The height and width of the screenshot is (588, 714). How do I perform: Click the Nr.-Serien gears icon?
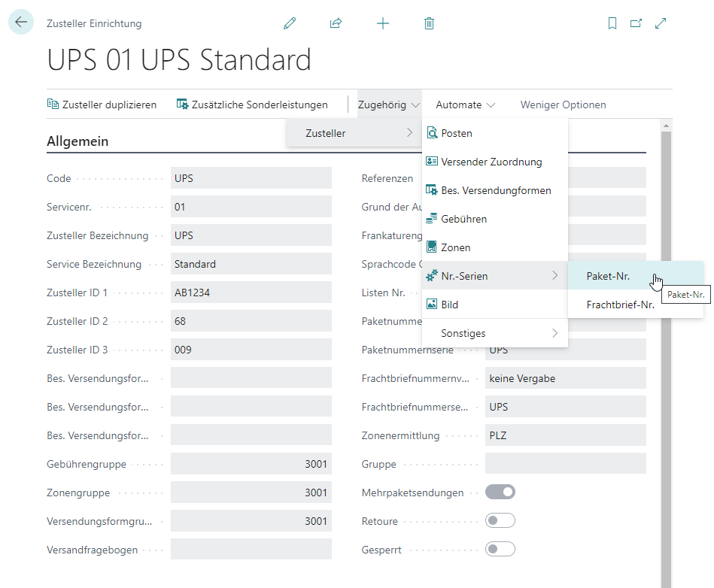pos(432,275)
